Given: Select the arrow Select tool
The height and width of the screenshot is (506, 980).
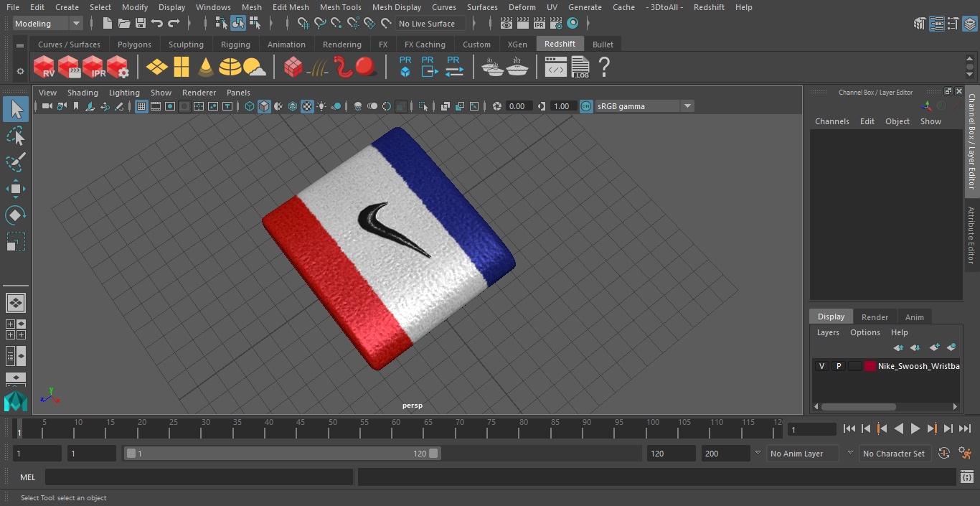Looking at the screenshot, I should [x=16, y=109].
